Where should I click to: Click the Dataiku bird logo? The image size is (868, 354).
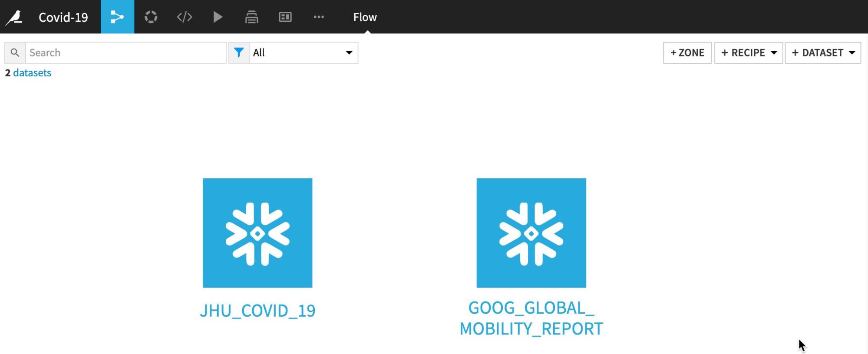click(14, 17)
